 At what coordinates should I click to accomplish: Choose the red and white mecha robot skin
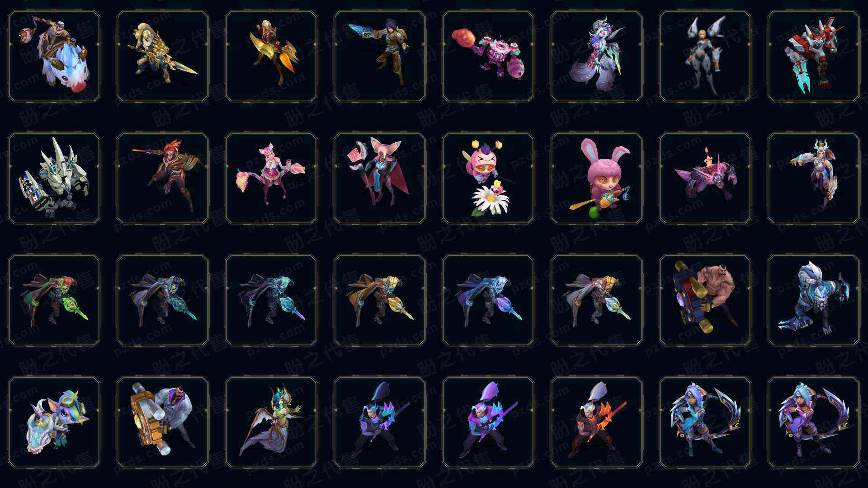coord(814,56)
